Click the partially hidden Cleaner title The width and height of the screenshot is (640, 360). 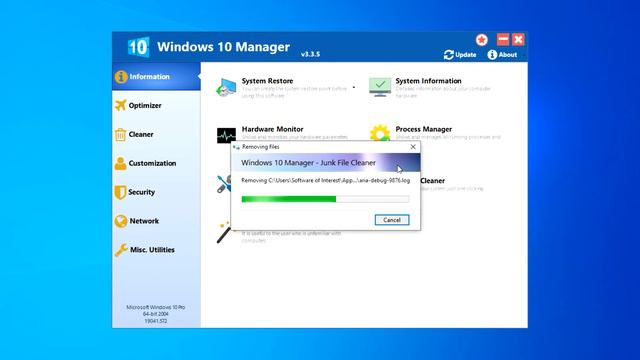[x=432, y=180]
